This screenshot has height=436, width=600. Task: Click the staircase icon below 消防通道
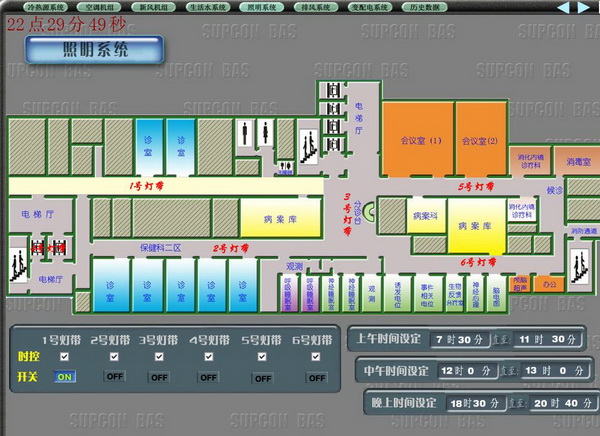580,266
